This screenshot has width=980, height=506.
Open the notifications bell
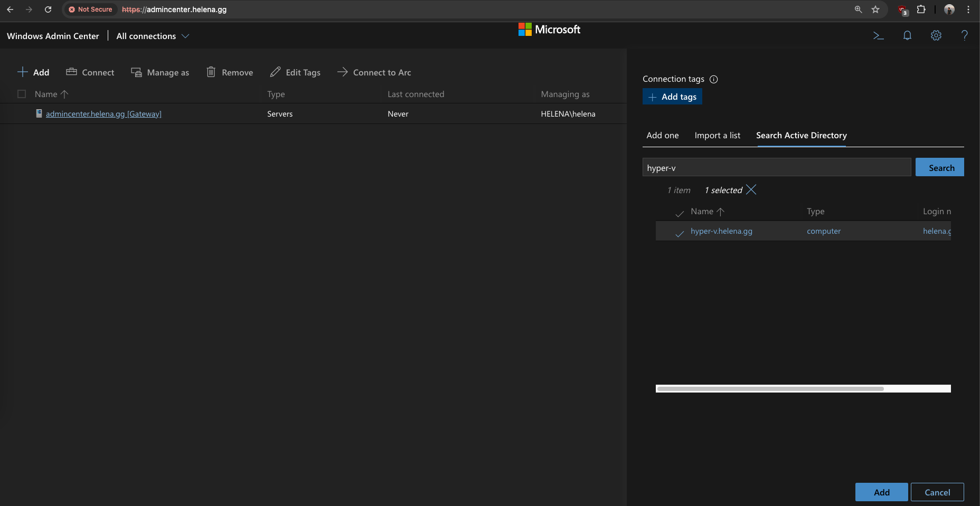[x=907, y=36]
